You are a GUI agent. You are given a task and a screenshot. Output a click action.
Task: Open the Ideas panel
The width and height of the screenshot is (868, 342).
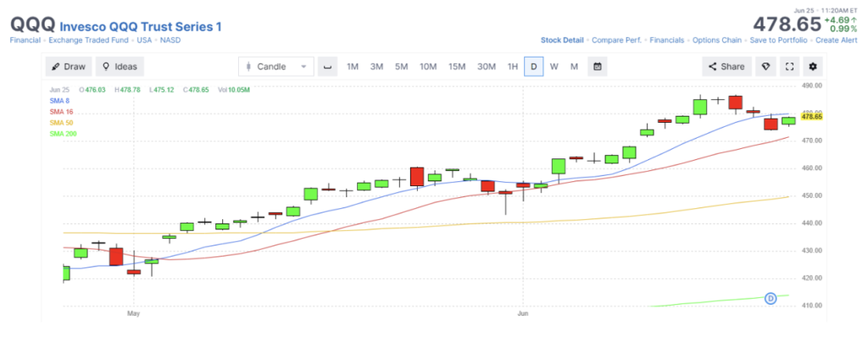click(x=120, y=66)
